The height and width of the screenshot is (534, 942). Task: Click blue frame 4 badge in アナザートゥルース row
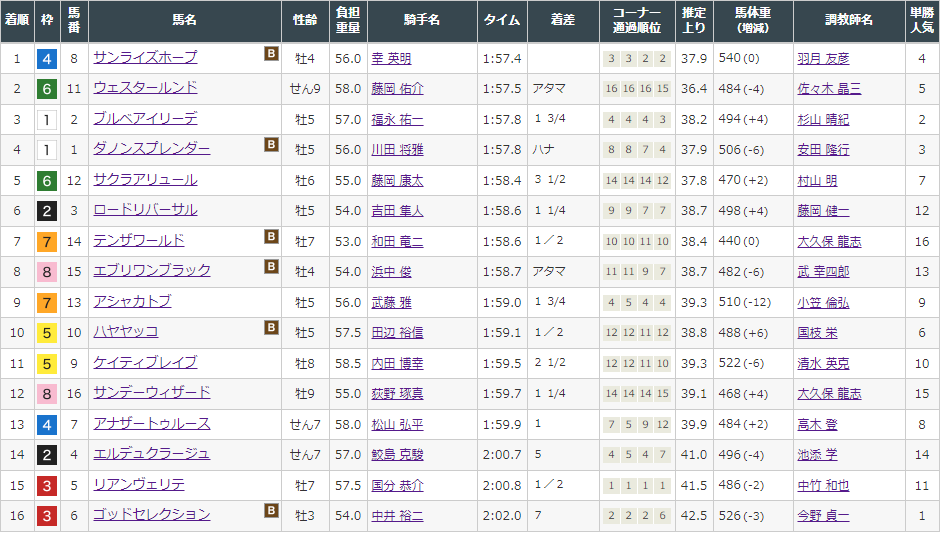point(47,425)
